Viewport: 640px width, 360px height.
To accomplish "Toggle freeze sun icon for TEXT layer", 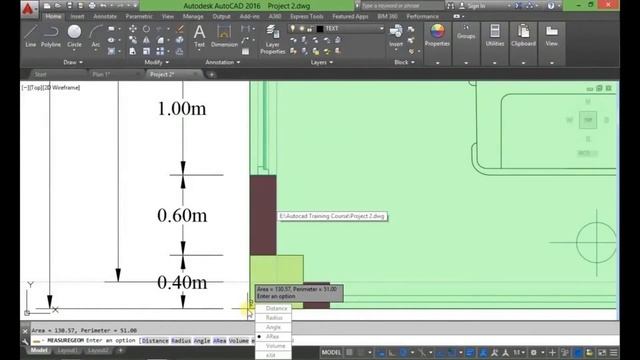I will [302, 29].
